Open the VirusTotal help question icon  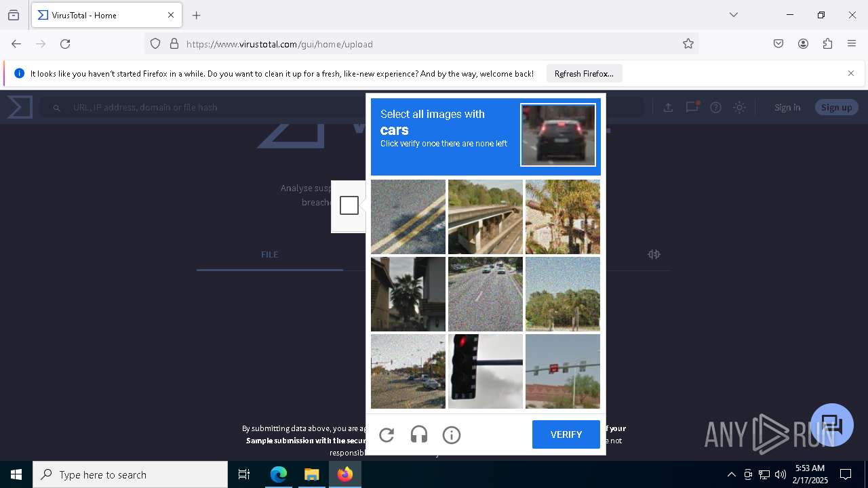point(715,107)
